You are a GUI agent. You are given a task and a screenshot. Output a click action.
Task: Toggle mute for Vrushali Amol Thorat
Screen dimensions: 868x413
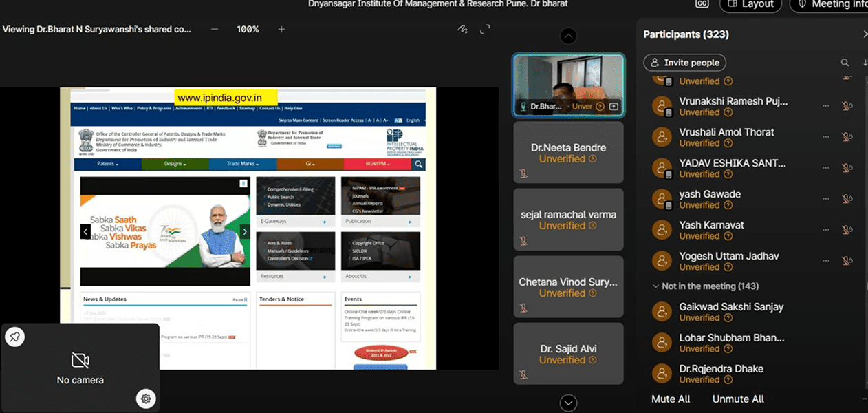pos(847,137)
